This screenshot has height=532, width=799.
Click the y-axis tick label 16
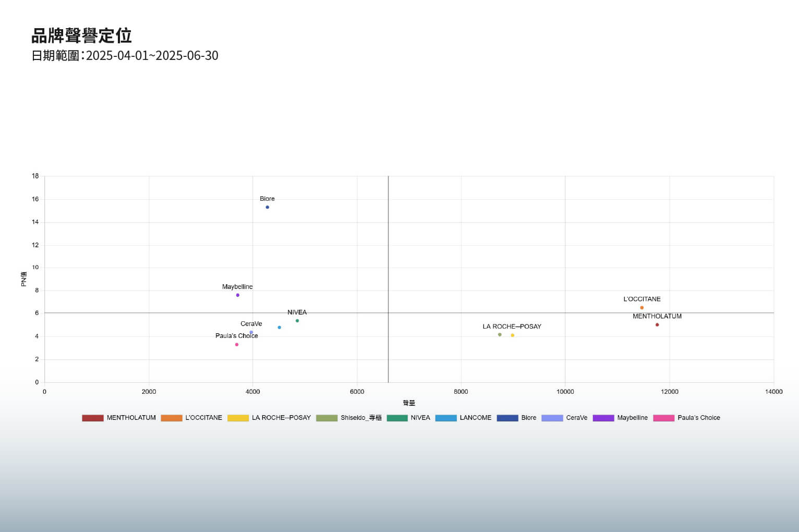(x=35, y=199)
